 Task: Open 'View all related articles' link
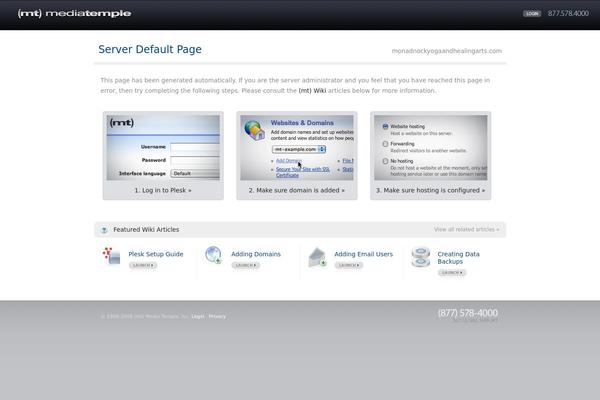pyautogui.click(x=466, y=229)
